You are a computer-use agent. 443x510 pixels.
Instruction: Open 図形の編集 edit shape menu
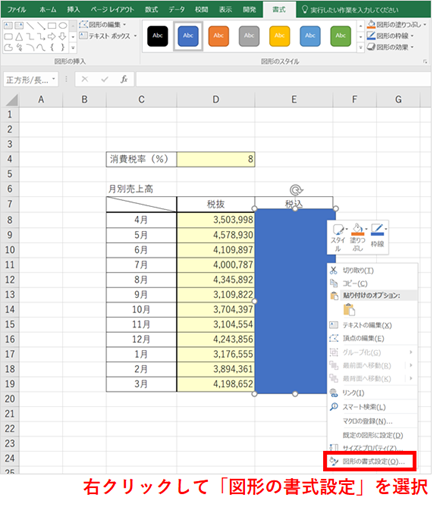(x=103, y=25)
